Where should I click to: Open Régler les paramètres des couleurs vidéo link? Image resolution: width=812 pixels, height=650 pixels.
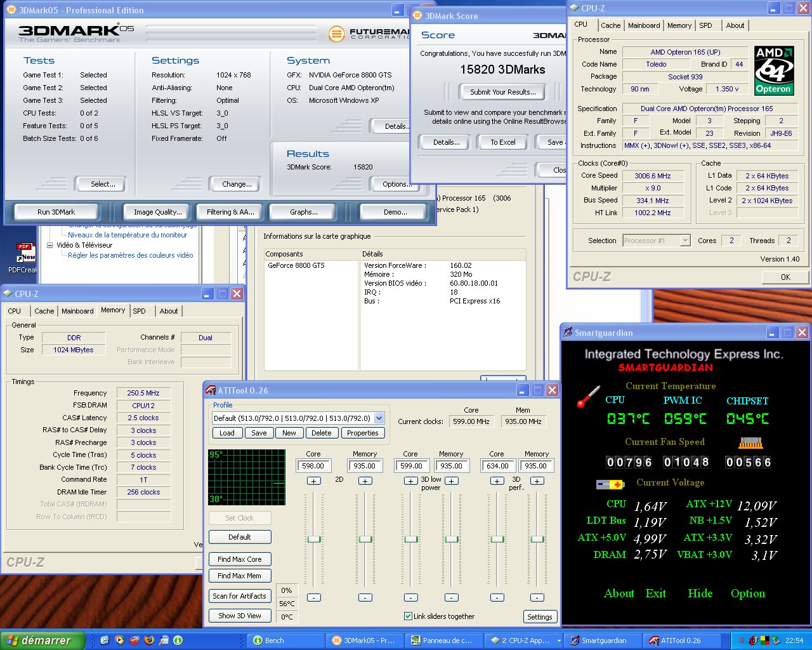pyautogui.click(x=131, y=255)
